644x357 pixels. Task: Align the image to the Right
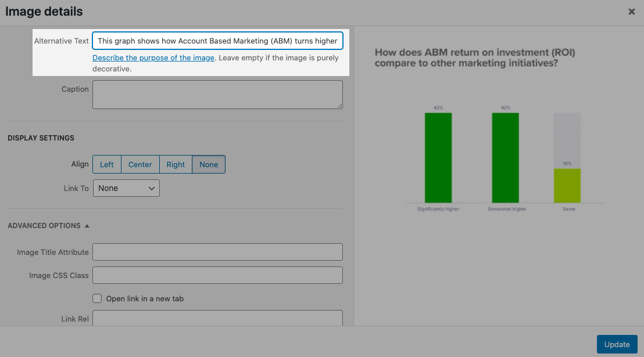pos(176,165)
